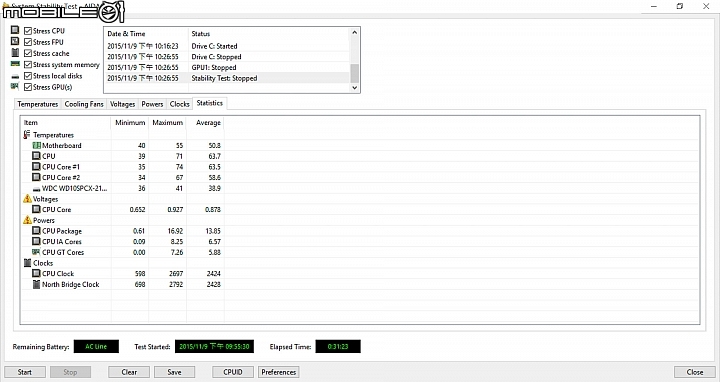Open the Cooling Fans tab
The width and height of the screenshot is (720, 382).
84,104
